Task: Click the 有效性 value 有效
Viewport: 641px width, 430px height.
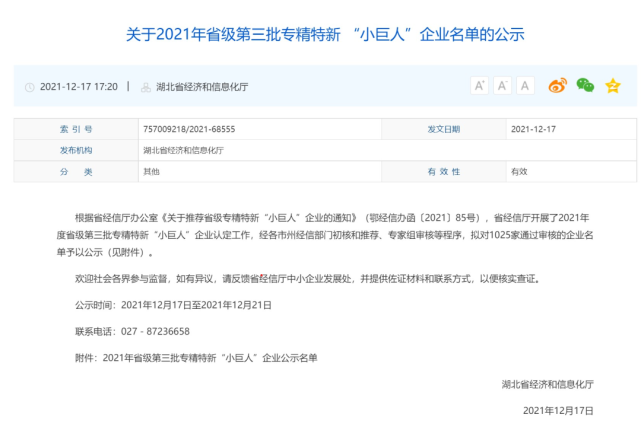Action: click(x=518, y=172)
